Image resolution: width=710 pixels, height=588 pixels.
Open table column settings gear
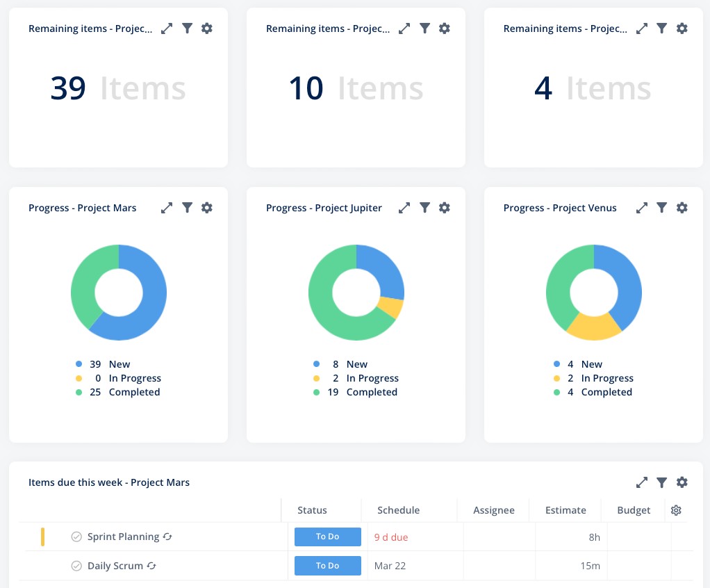(676, 510)
